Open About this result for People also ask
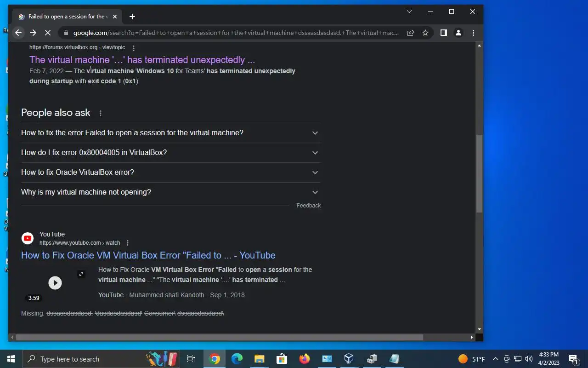This screenshot has width=588, height=368. [x=101, y=113]
